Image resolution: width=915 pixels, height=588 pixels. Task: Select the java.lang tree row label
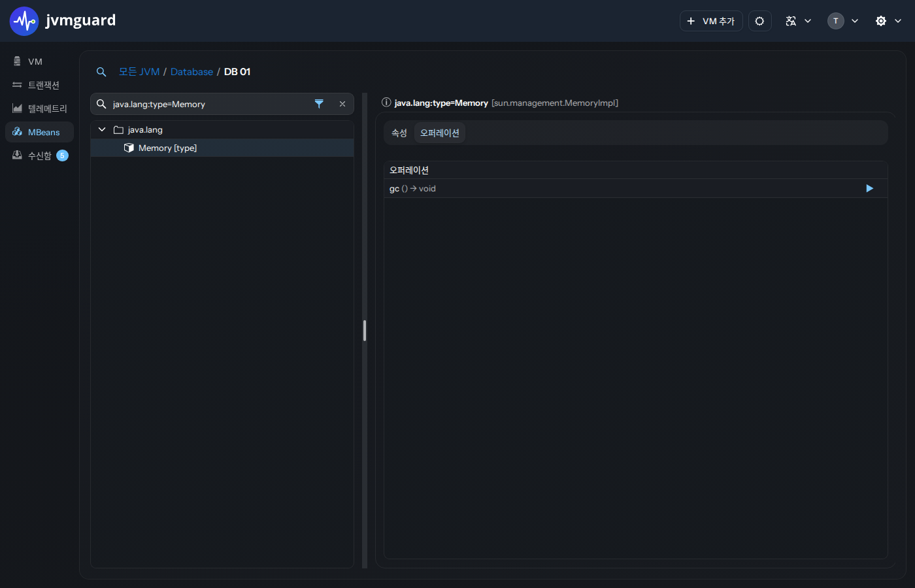145,130
